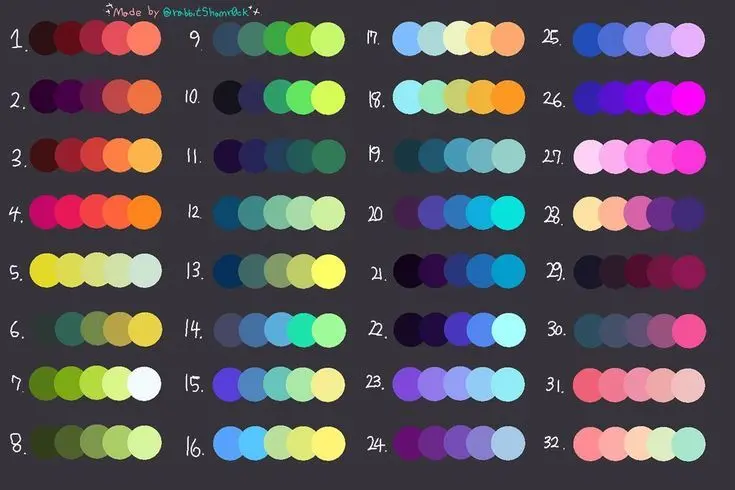Screen dimensions: 735x490
Task: Choose the mint swatch in palette 32
Action: point(688,444)
